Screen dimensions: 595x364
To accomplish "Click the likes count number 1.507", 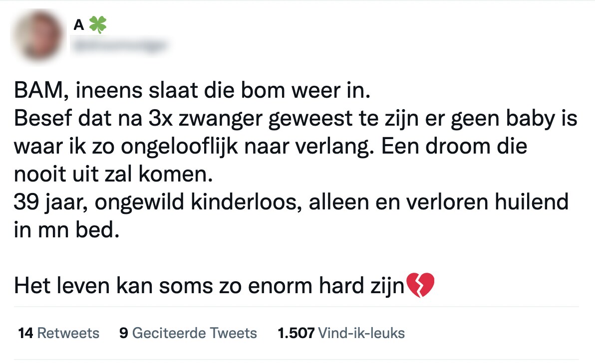I will pos(296,333).
